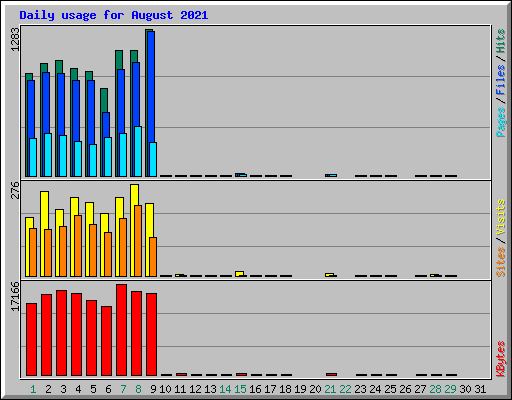Click the 'Sites' legend label
Viewport: 512px width, 400px height.
click(x=501, y=262)
